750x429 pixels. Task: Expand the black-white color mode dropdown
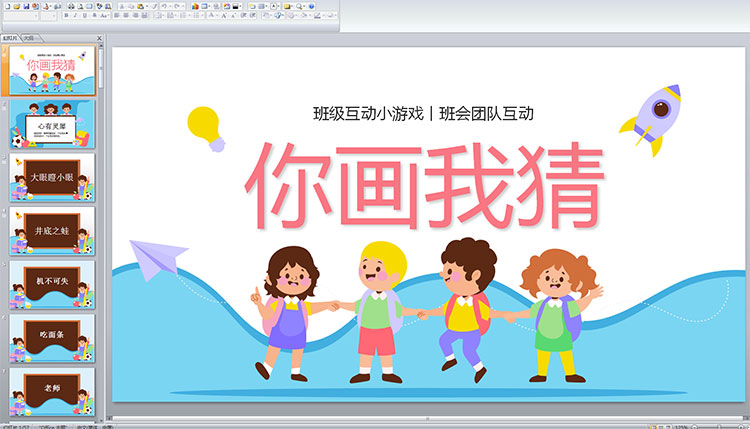(241, 7)
